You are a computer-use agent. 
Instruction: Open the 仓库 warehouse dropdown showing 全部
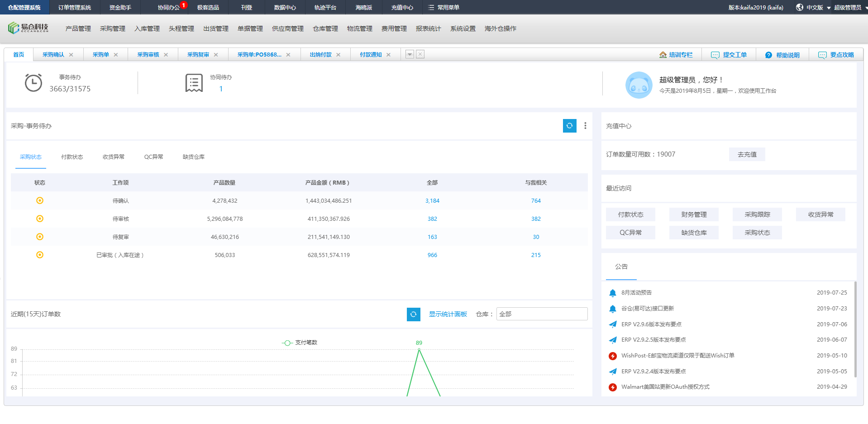point(542,314)
